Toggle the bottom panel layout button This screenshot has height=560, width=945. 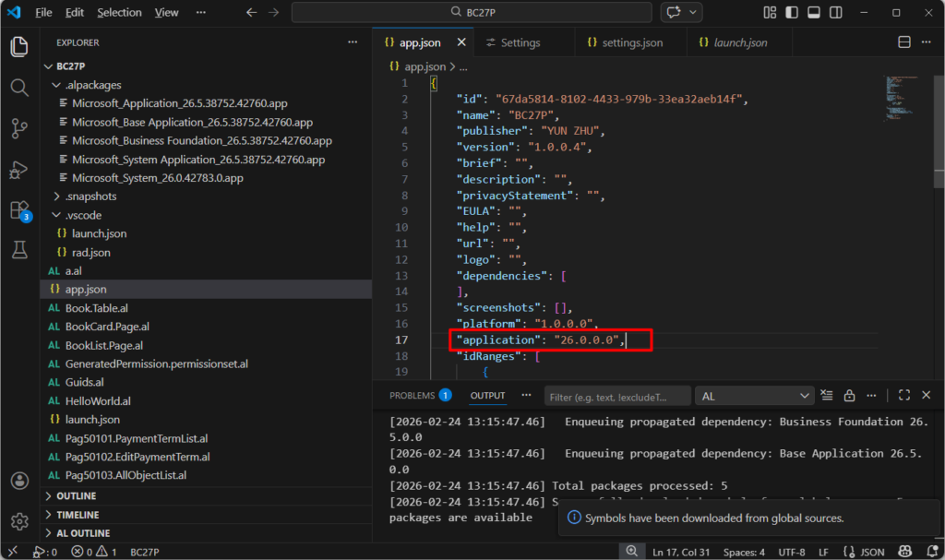[x=813, y=13]
